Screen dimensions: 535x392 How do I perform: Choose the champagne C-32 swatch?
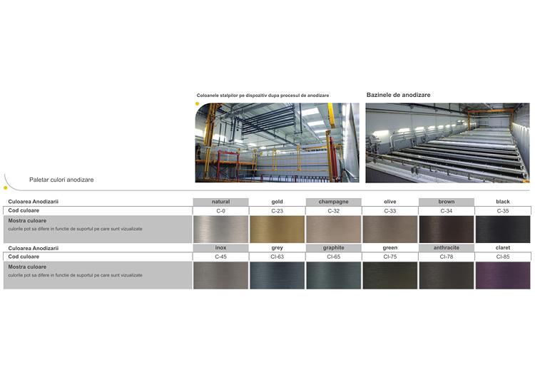[333, 229]
